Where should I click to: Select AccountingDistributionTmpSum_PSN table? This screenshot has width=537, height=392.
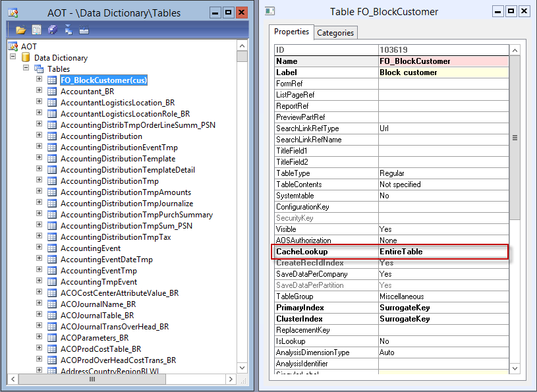pos(127,226)
